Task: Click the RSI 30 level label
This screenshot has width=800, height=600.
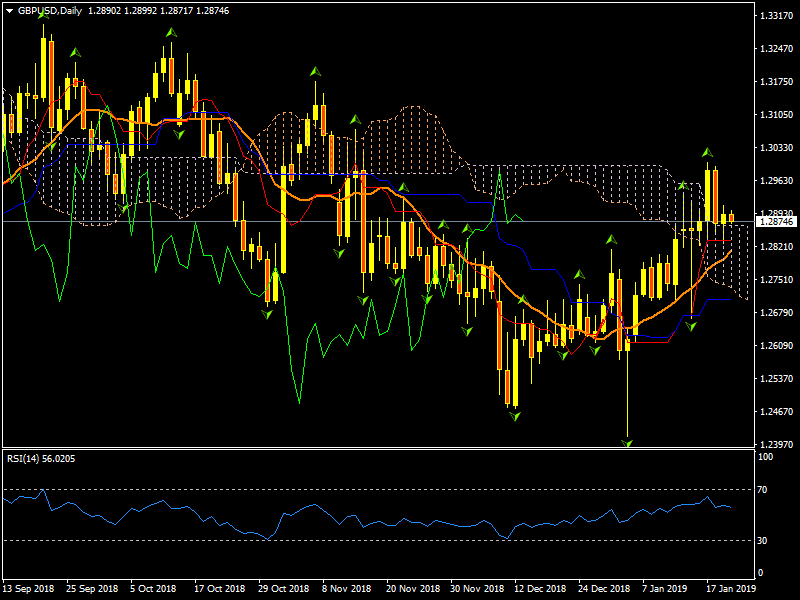Action: [x=766, y=541]
